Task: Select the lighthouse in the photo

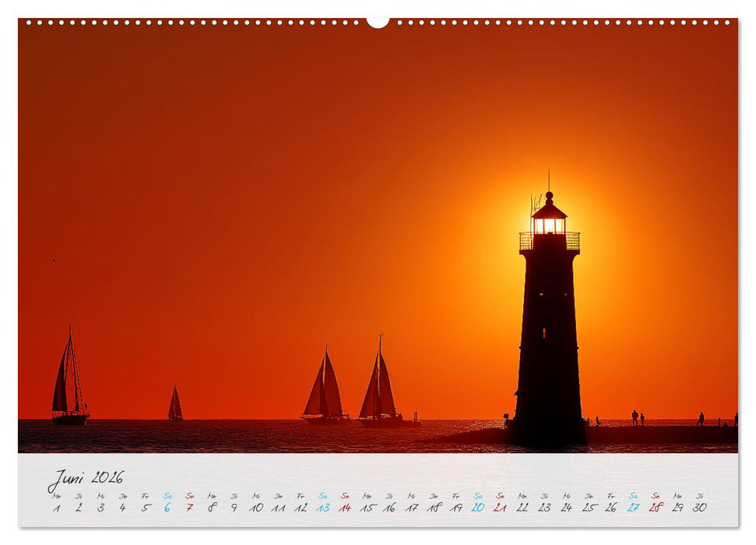Action: click(549, 327)
